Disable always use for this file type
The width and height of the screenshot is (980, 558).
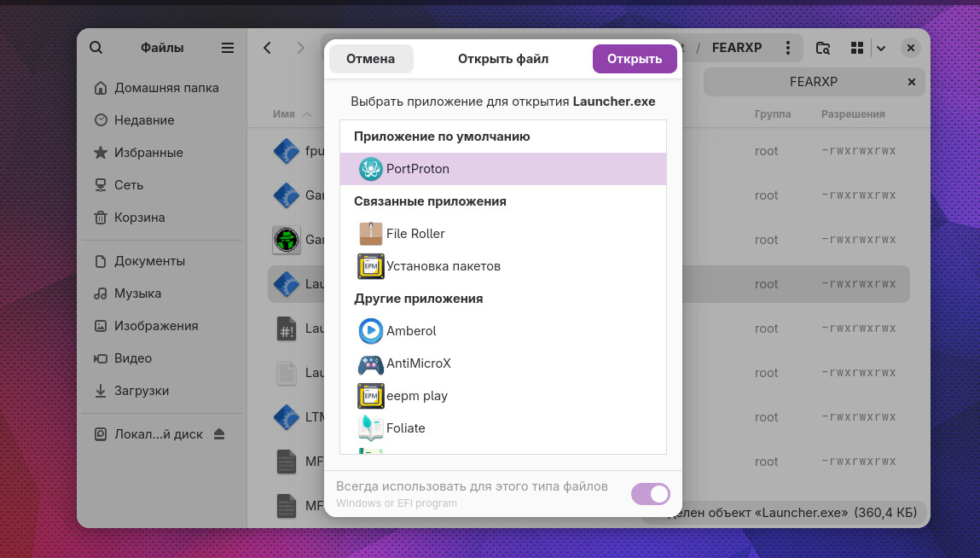pyautogui.click(x=650, y=494)
